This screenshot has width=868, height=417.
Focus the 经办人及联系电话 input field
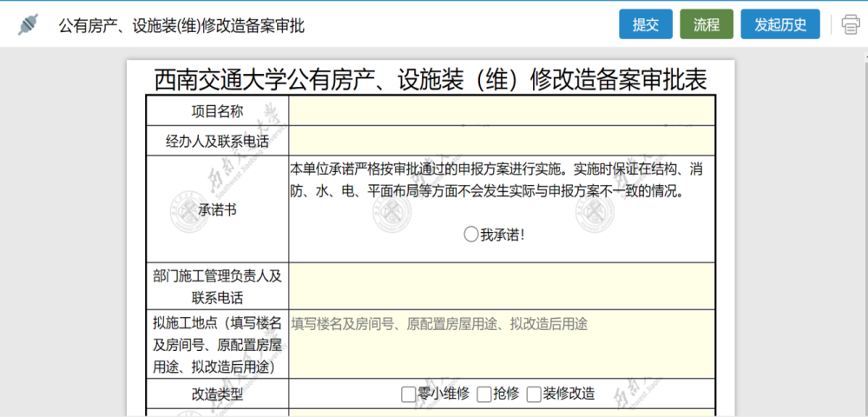click(x=502, y=142)
